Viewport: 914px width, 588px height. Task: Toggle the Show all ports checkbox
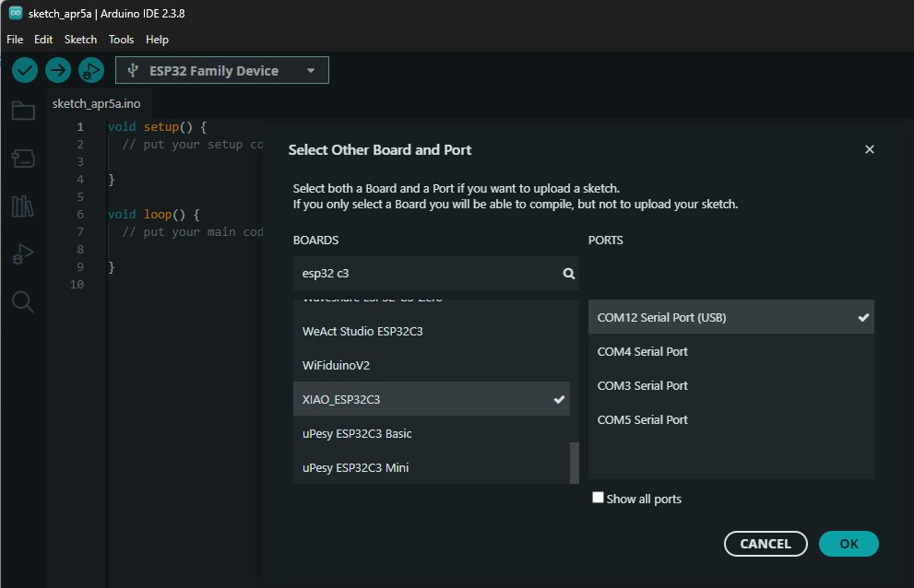[x=598, y=498]
